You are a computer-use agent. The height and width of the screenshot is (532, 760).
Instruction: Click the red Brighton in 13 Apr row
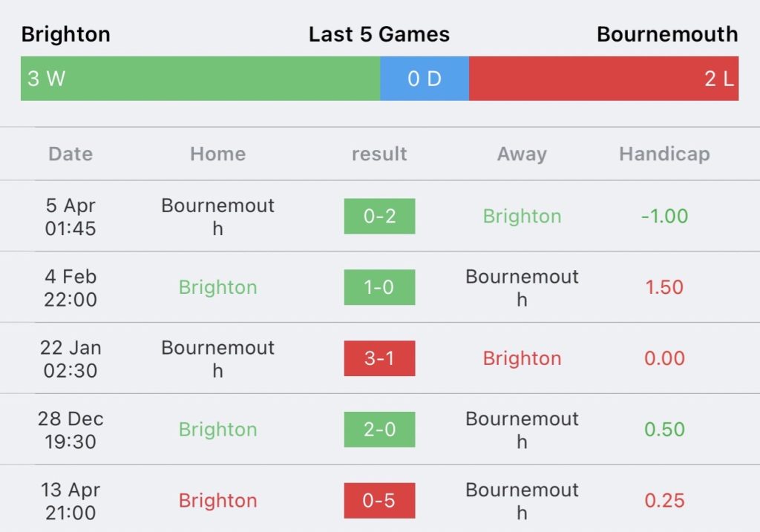(217, 501)
